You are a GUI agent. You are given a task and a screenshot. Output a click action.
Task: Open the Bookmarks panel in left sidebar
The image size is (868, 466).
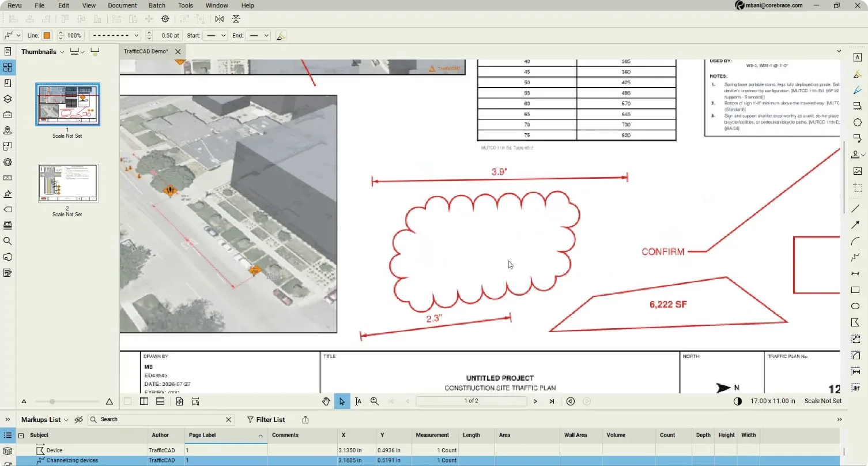[7, 83]
